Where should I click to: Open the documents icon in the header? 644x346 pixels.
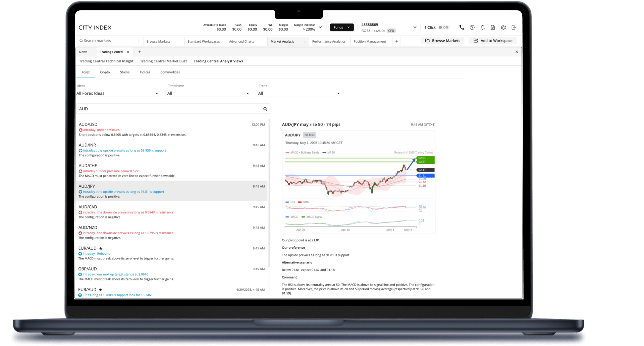coord(493,27)
